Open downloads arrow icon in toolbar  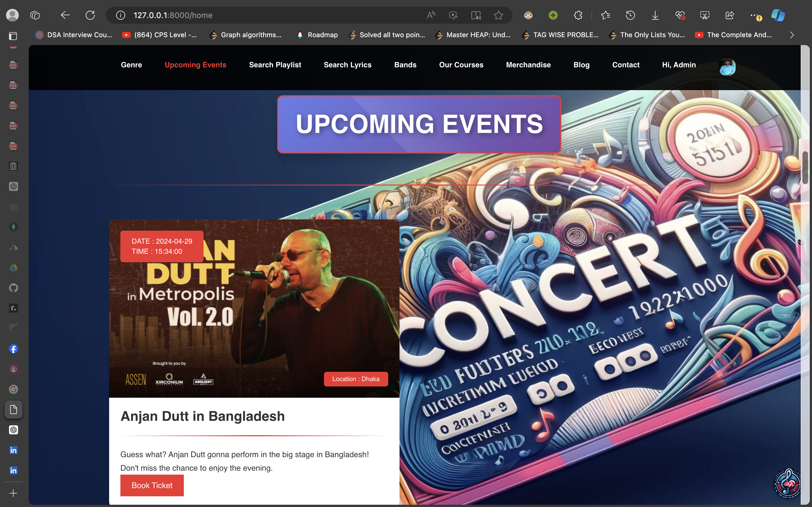(655, 15)
